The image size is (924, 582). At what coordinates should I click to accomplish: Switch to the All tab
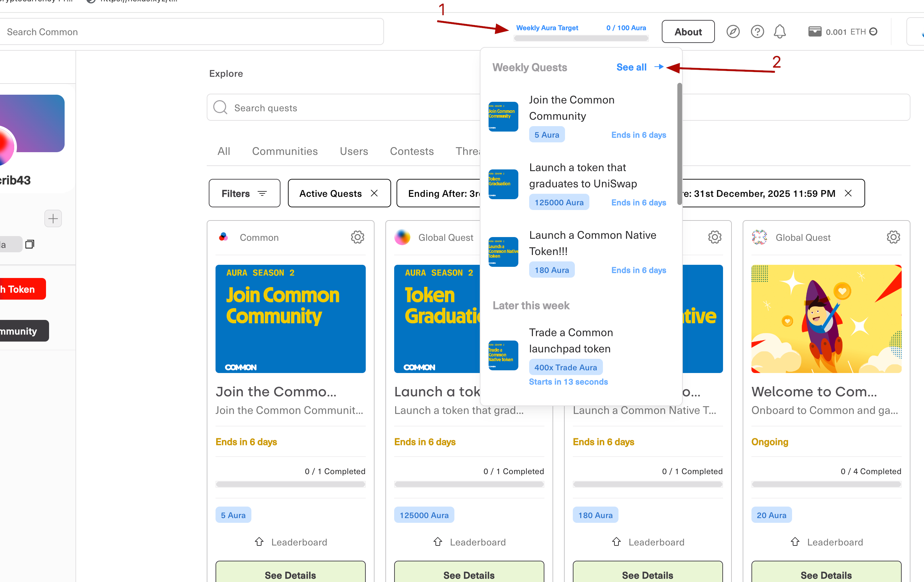224,151
